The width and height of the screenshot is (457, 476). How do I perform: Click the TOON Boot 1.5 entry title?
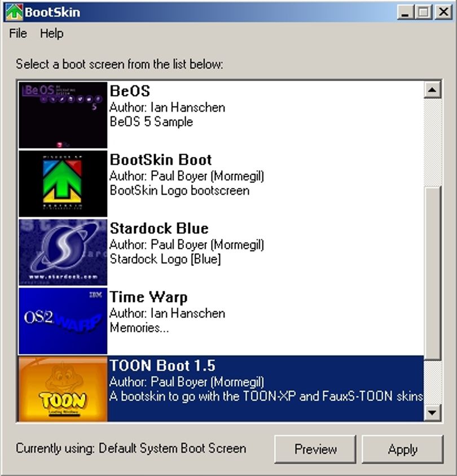(162, 365)
